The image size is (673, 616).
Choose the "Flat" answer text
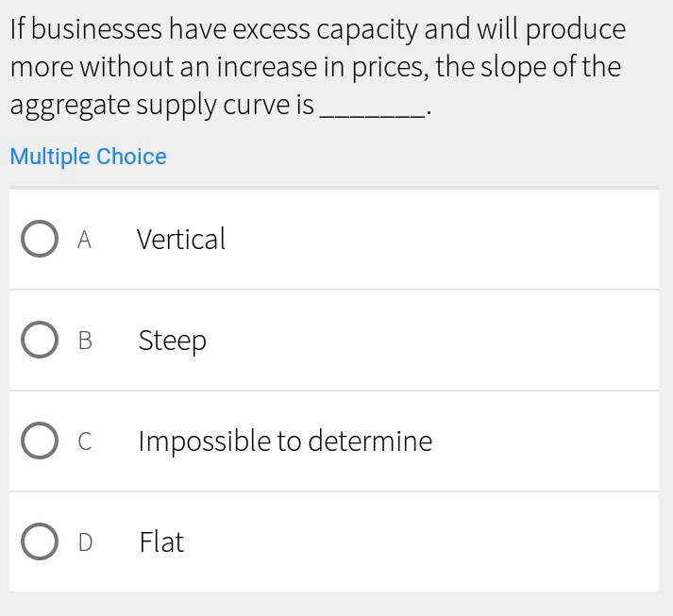click(161, 541)
